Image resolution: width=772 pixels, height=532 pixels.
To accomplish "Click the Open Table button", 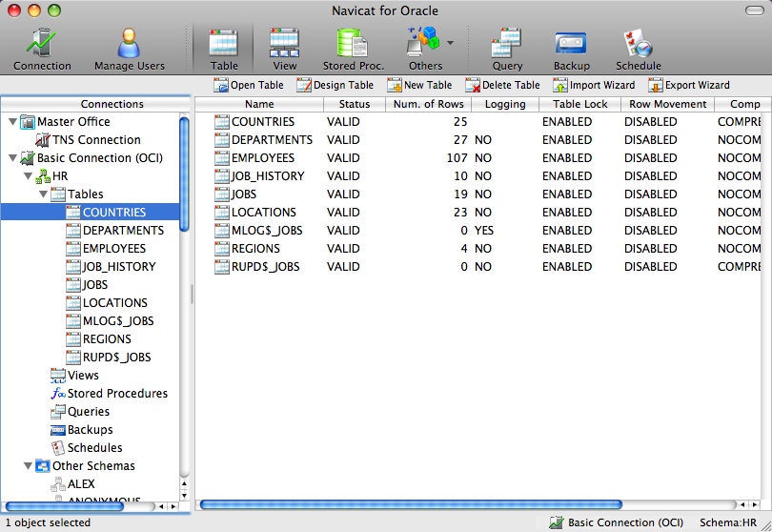I will point(249,85).
